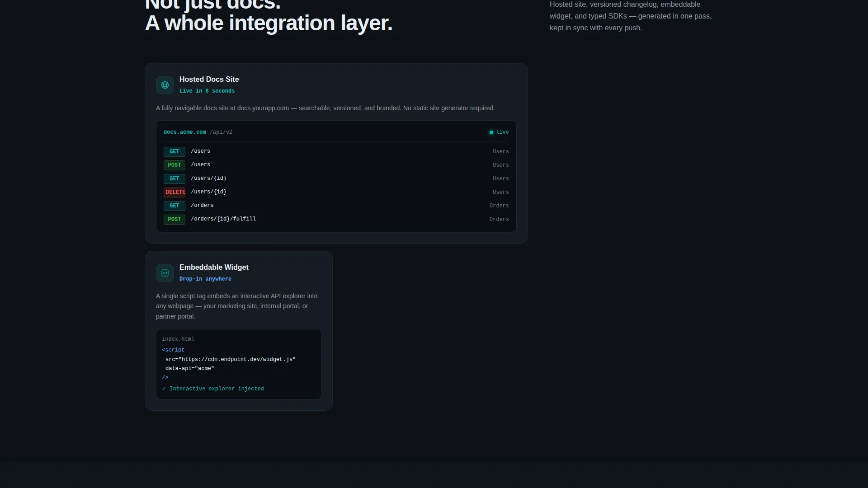The height and width of the screenshot is (488, 868).
Task: Click the 'Drop-in anywhere' subtitle
Action: click(205, 279)
